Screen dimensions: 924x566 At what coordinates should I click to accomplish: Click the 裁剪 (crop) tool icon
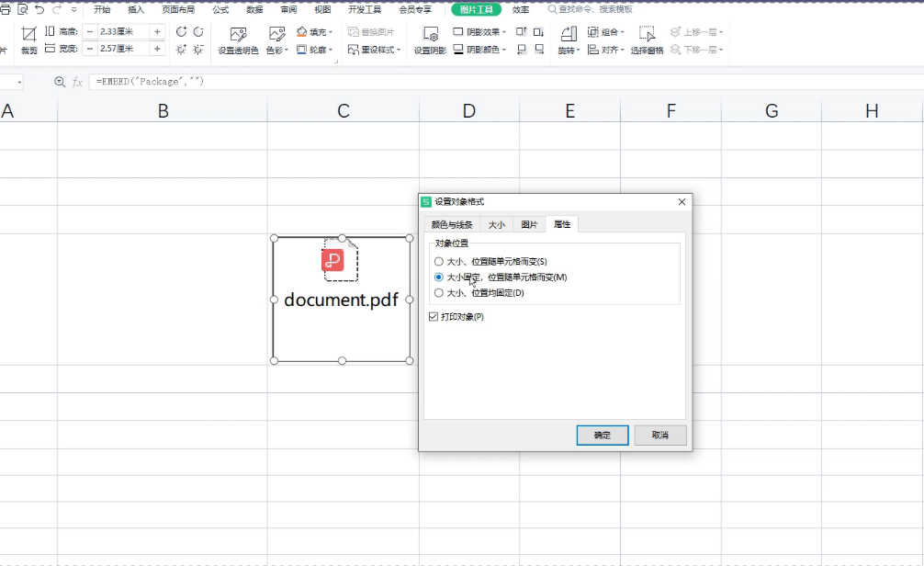tap(28, 34)
